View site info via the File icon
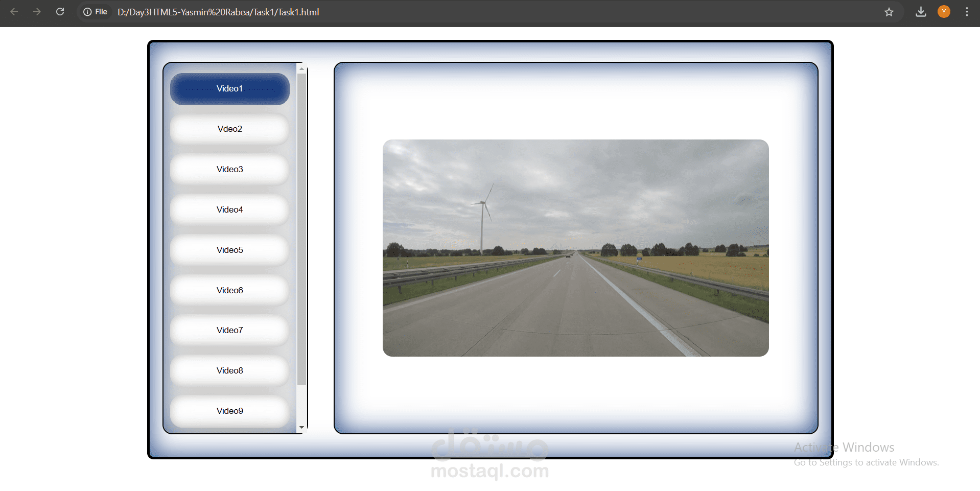Viewport: 980px width, 491px height. click(x=95, y=11)
